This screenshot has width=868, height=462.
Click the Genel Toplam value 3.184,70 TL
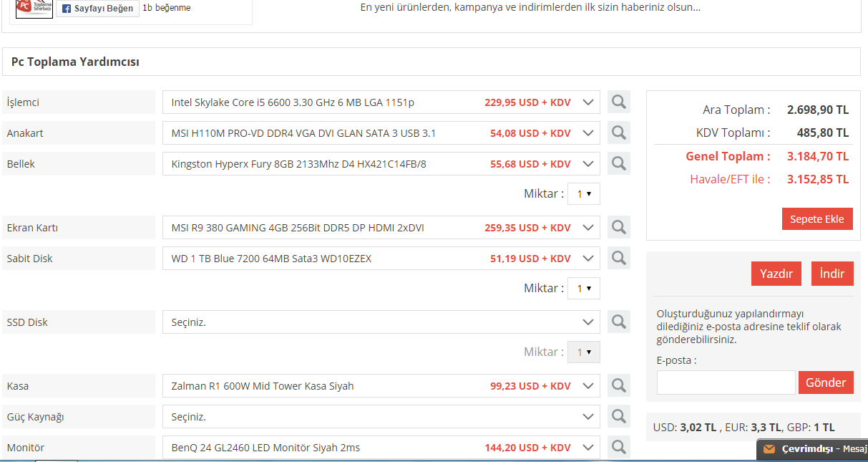coord(818,156)
